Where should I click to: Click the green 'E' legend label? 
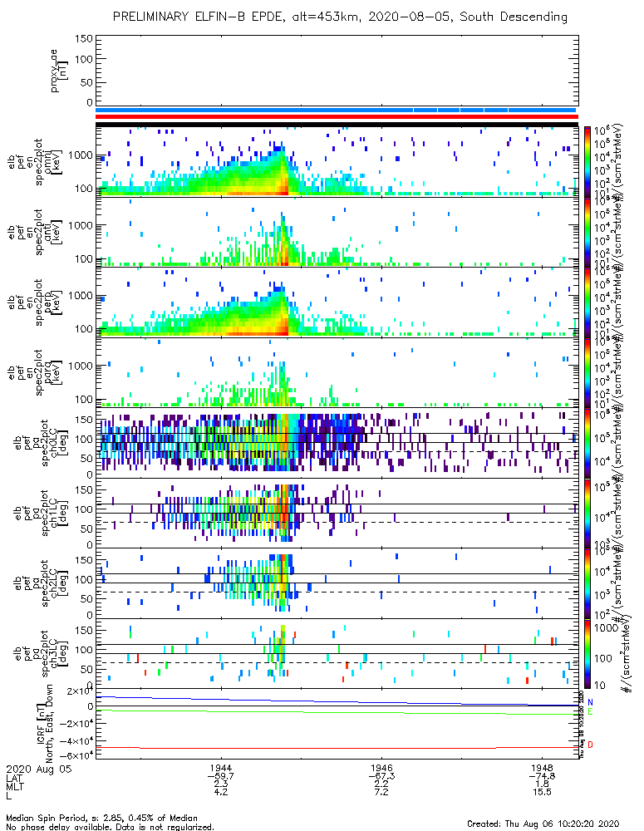(x=590, y=712)
